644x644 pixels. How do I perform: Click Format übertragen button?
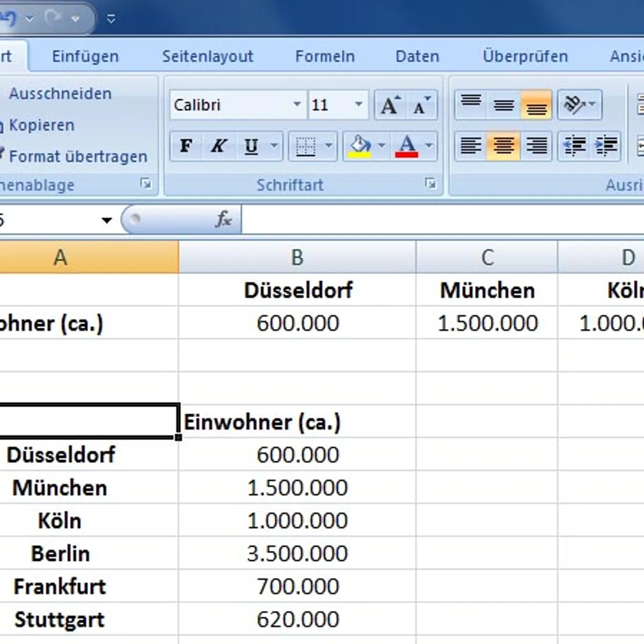74,156
